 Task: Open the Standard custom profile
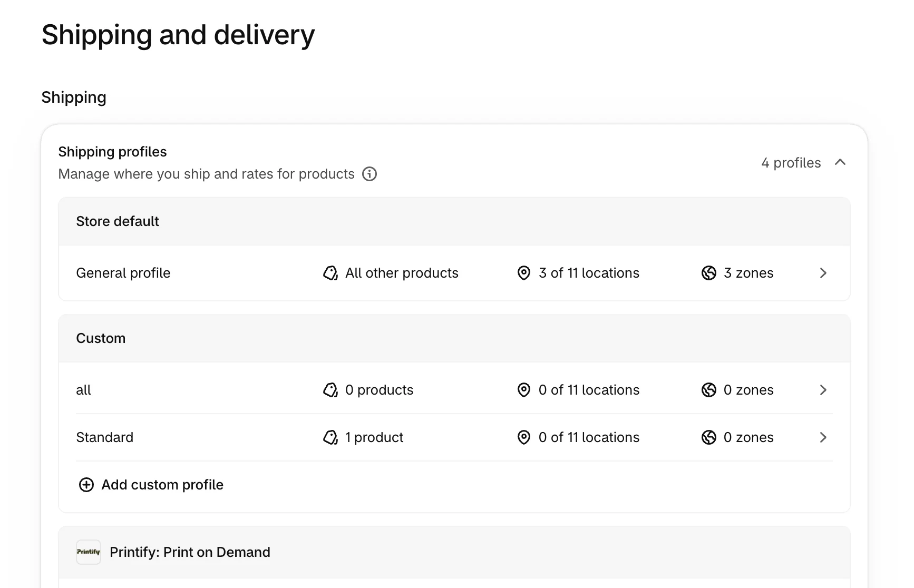pos(454,437)
